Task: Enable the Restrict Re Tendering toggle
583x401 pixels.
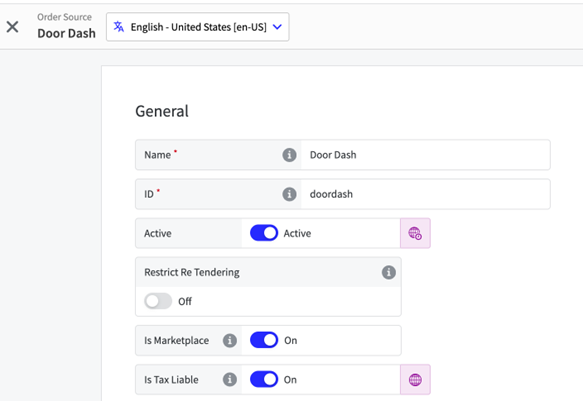Action: click(158, 301)
